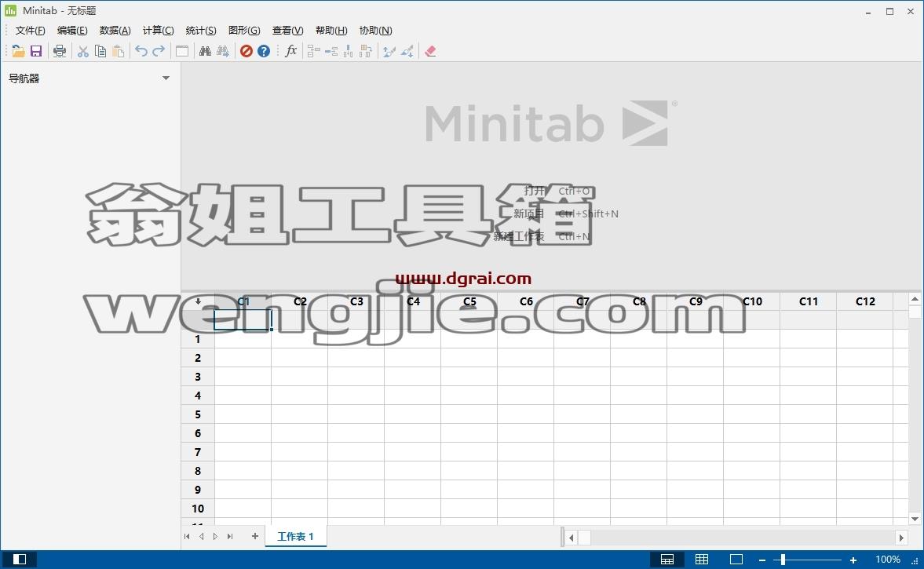
Task: Select the 工作表 1 sheet tab
Action: (x=296, y=537)
